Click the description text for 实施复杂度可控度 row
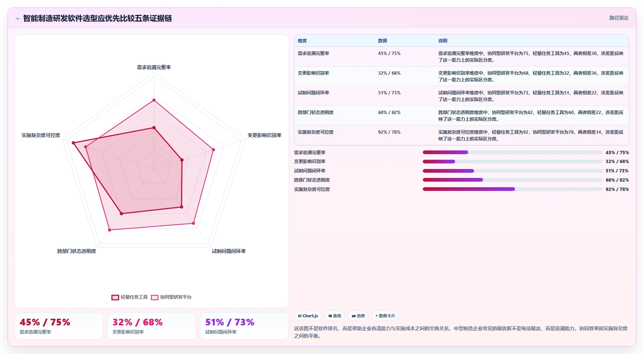Screen dimensions: 644x354 pos(531,136)
